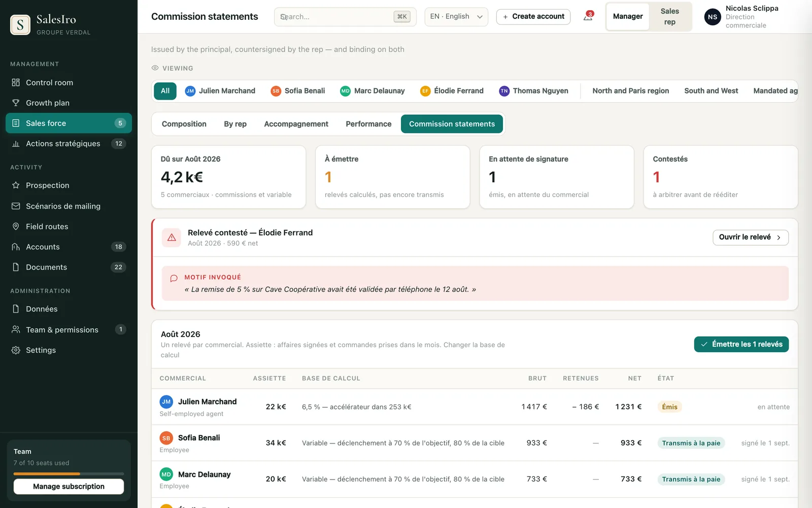Click the Émis status badge

click(669, 407)
